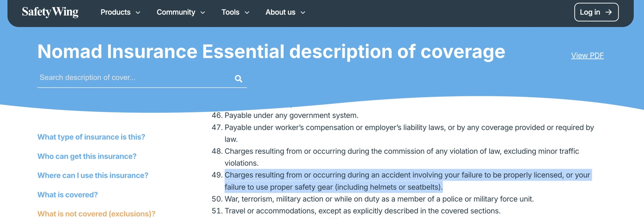The image size is (644, 219).
Task: Go to What type of insurance is this?
Action: [91, 137]
